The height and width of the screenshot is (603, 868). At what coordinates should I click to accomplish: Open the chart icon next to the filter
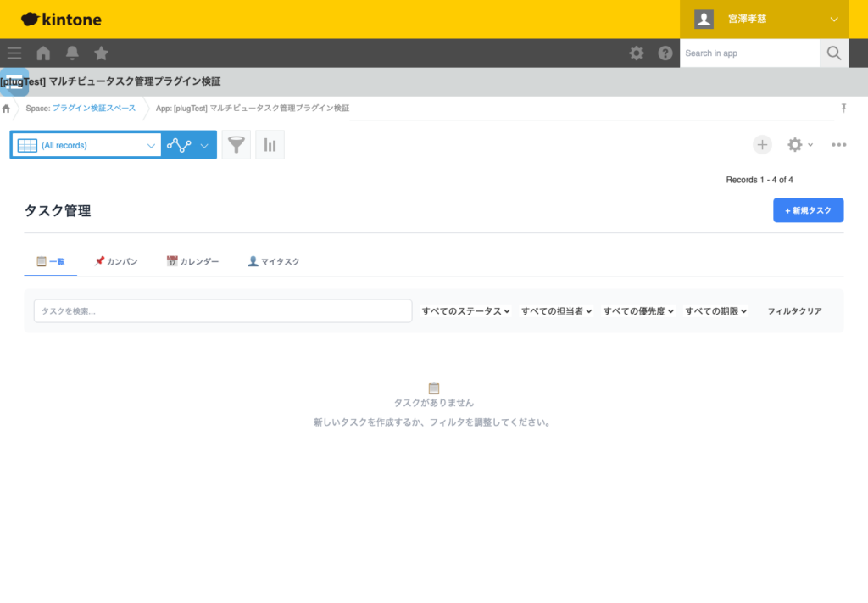point(270,144)
